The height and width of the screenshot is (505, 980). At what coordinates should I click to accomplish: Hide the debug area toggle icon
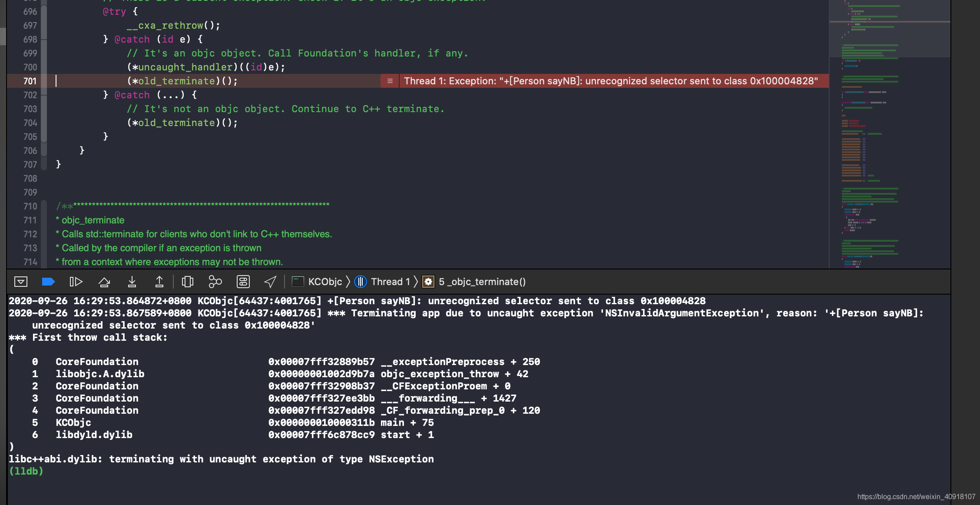pyautogui.click(x=21, y=282)
